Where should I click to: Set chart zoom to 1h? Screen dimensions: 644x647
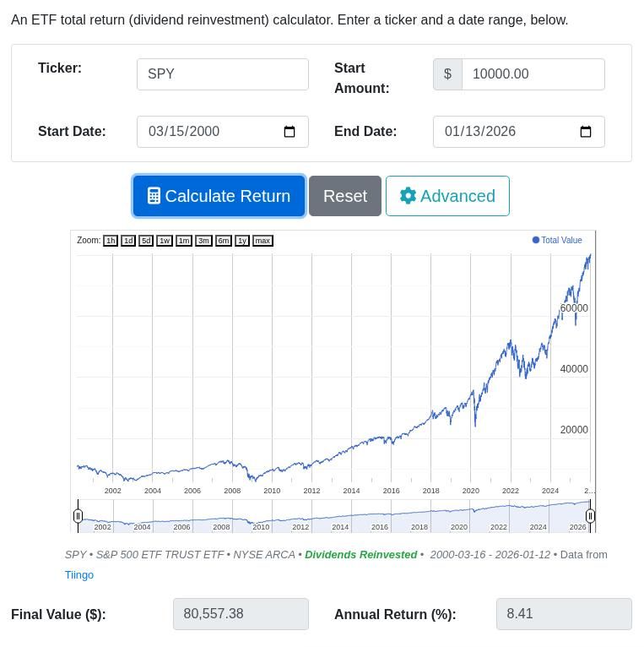(111, 241)
